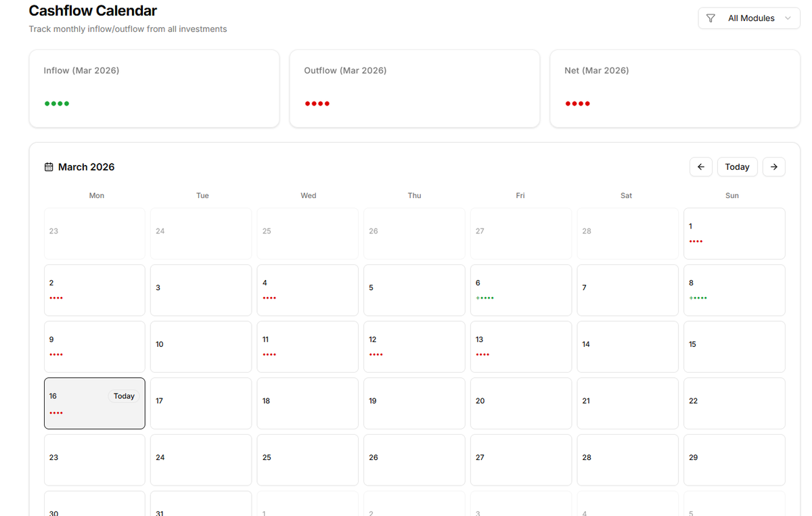Select March 2 calendar cell

click(95, 290)
